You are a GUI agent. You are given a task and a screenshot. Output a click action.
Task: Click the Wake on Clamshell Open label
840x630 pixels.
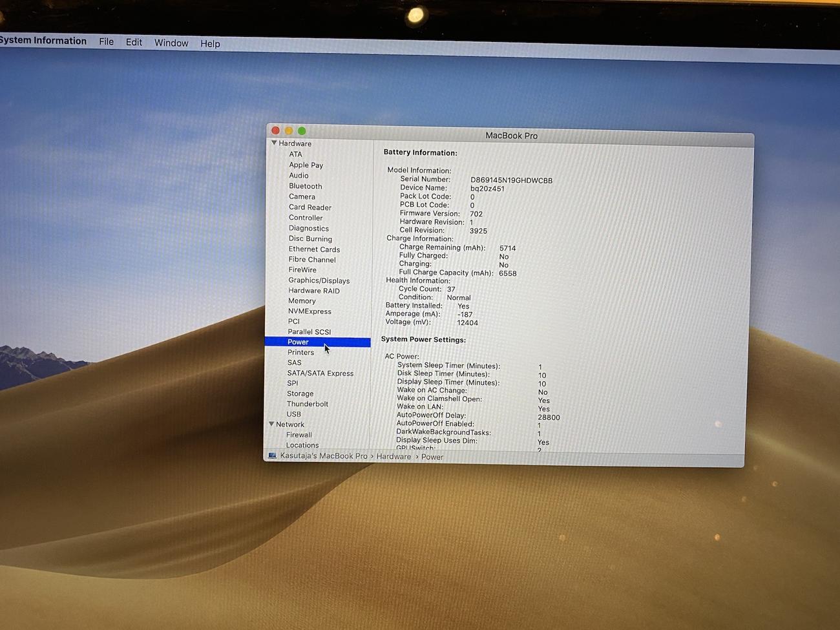click(439, 399)
